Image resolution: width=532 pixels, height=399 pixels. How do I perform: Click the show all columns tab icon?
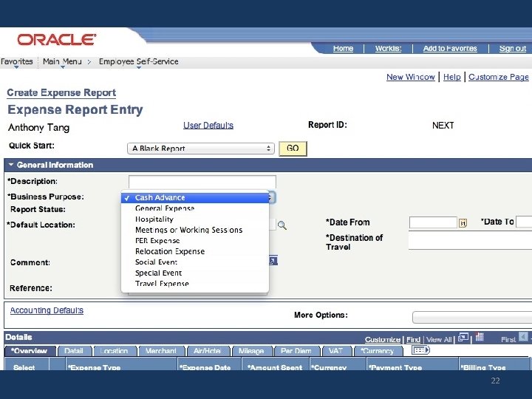pyautogui.click(x=420, y=349)
